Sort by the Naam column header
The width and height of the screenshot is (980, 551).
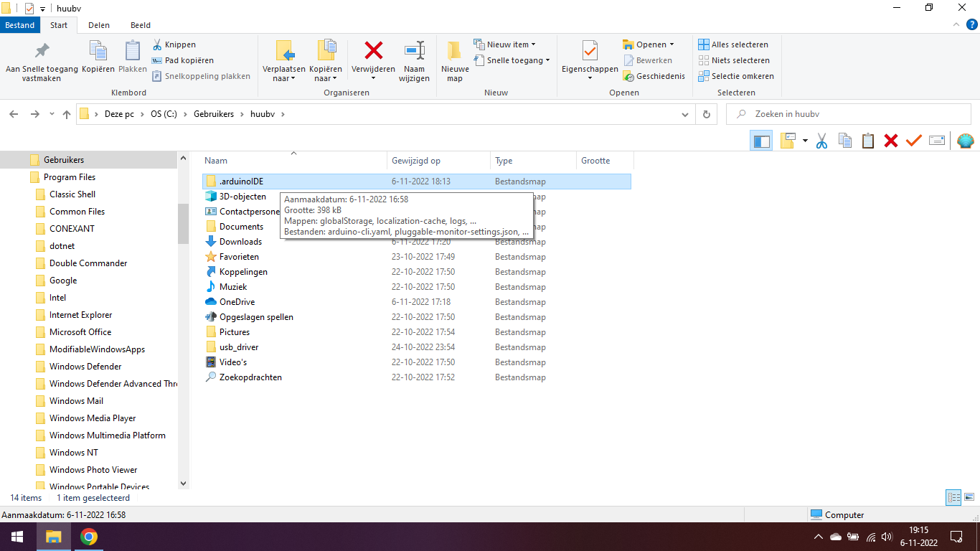tap(293, 161)
